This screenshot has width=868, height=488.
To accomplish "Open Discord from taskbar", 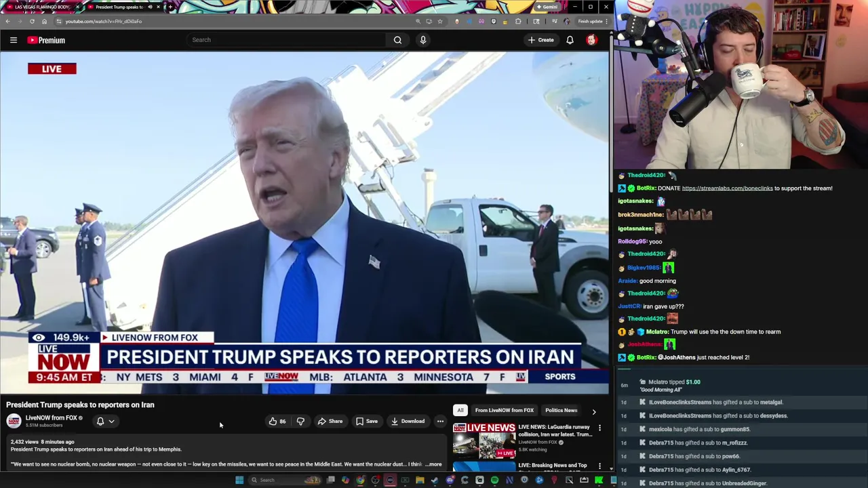I will pos(450,481).
